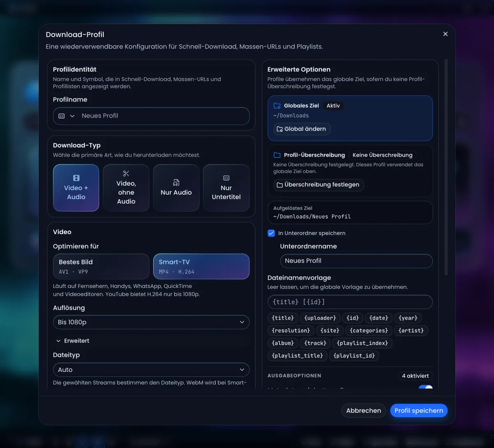Image resolution: width=494 pixels, height=448 pixels.
Task: Insert the {id} template tag
Action: [353, 318]
